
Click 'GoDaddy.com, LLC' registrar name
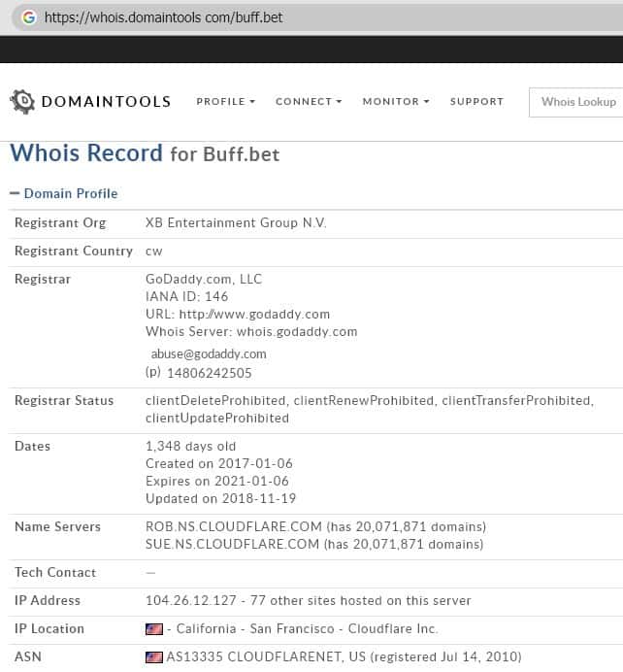(x=204, y=279)
